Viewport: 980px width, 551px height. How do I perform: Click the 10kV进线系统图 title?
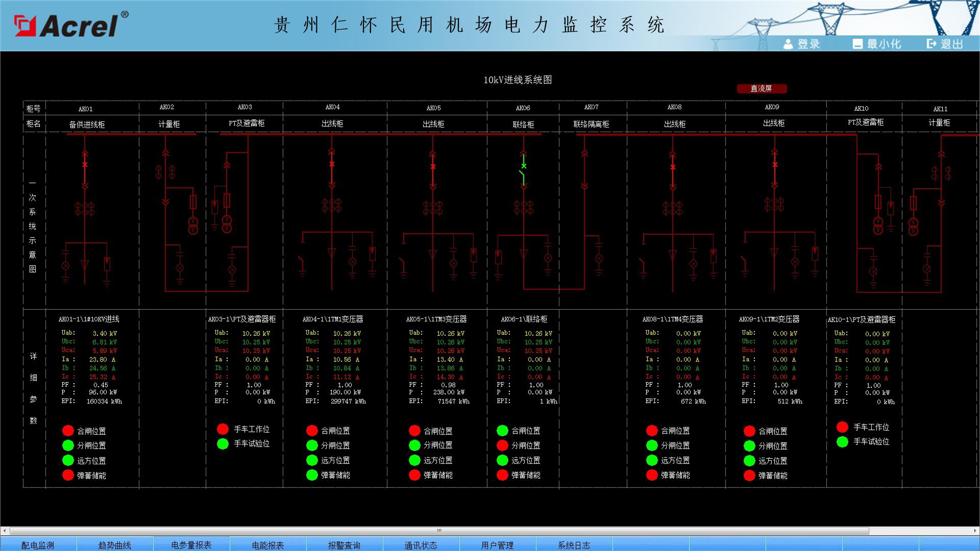pos(518,80)
